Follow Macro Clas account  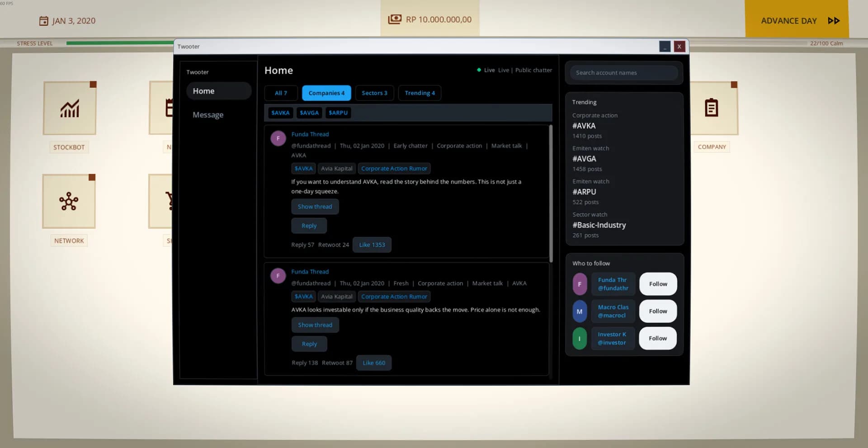click(x=658, y=311)
